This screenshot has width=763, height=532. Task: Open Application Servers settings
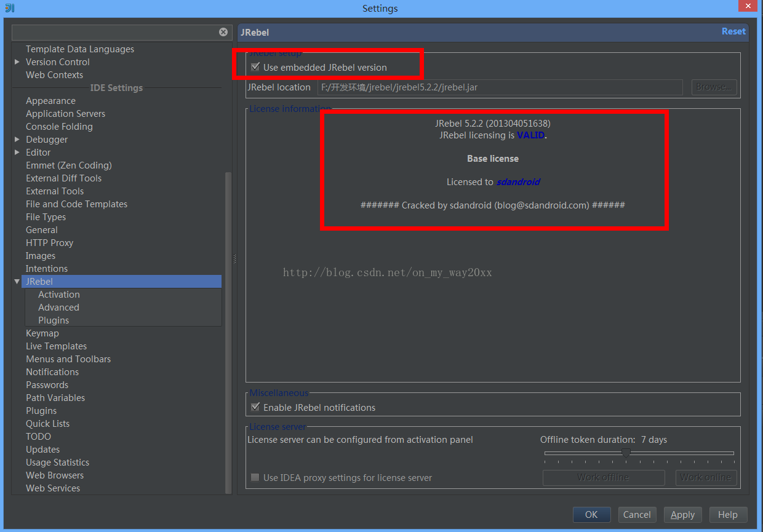(65, 114)
